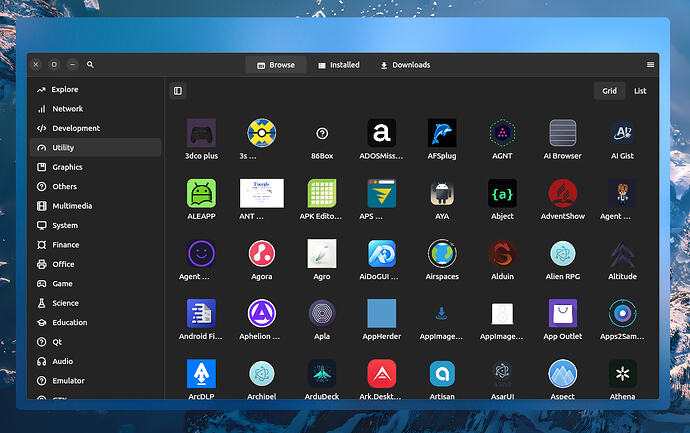Open the Airspaces globe icon
The image size is (690, 433).
pyautogui.click(x=442, y=253)
